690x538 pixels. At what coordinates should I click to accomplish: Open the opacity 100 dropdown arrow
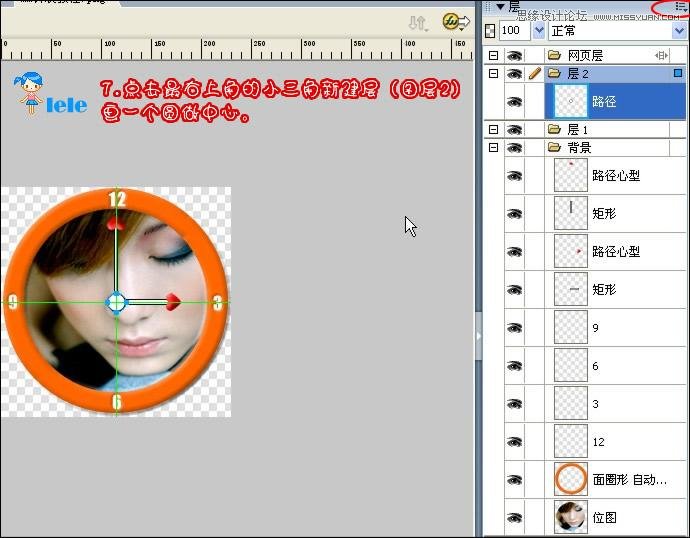click(540, 31)
